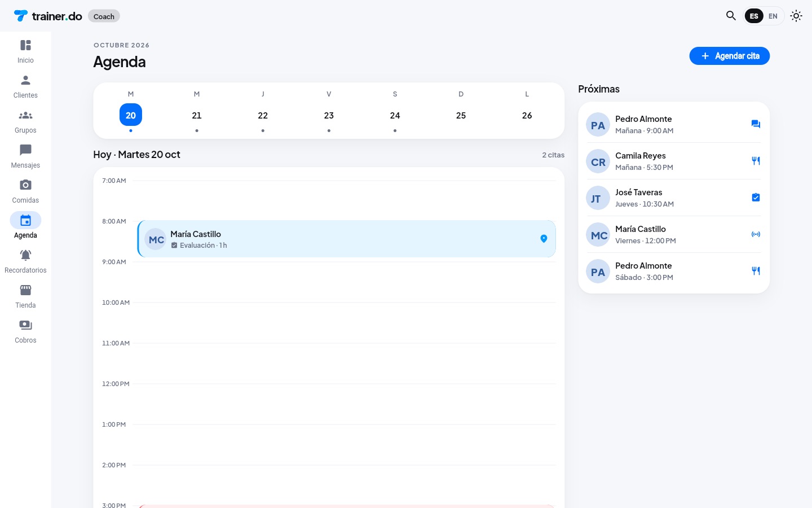Click the Agendar cita button

click(x=729, y=56)
